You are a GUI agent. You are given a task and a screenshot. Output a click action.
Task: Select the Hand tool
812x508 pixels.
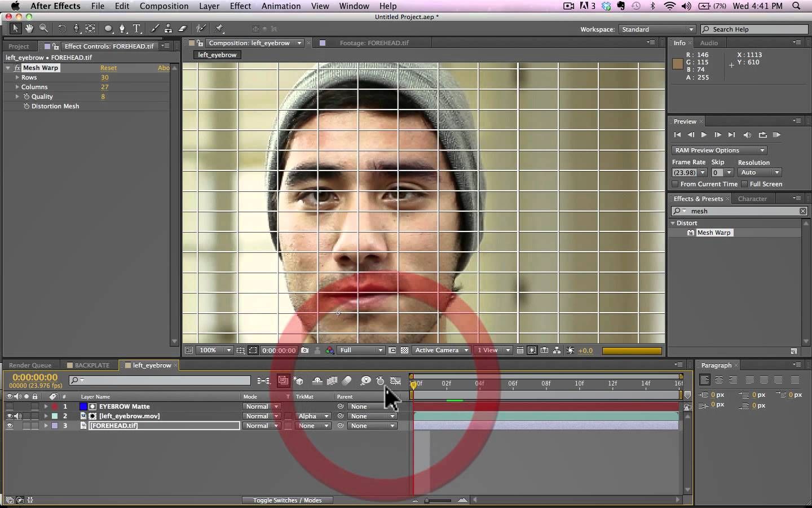(29, 28)
